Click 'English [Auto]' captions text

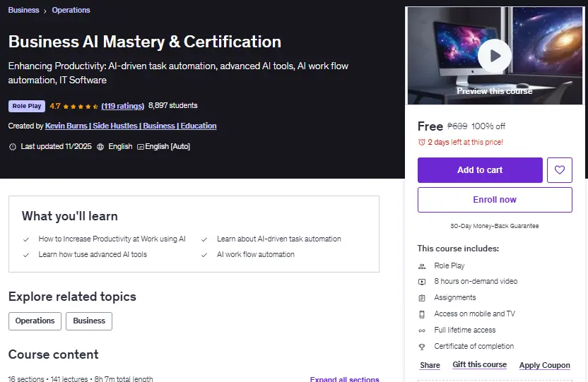coord(167,146)
